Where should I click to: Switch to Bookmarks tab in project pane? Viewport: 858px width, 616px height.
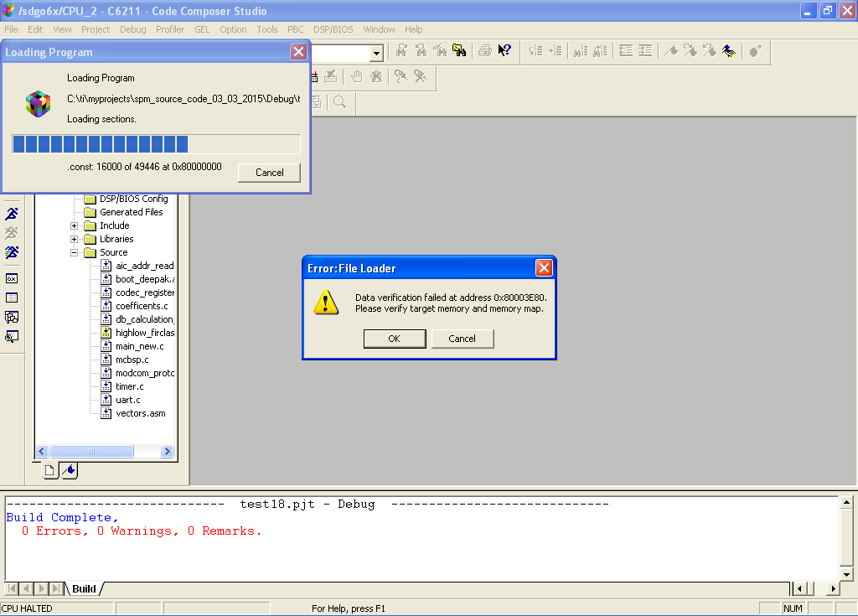click(69, 470)
